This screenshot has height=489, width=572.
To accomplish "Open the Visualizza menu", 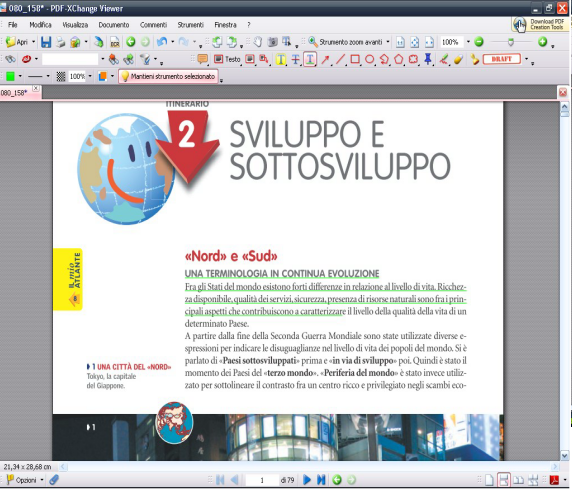I will [75, 25].
